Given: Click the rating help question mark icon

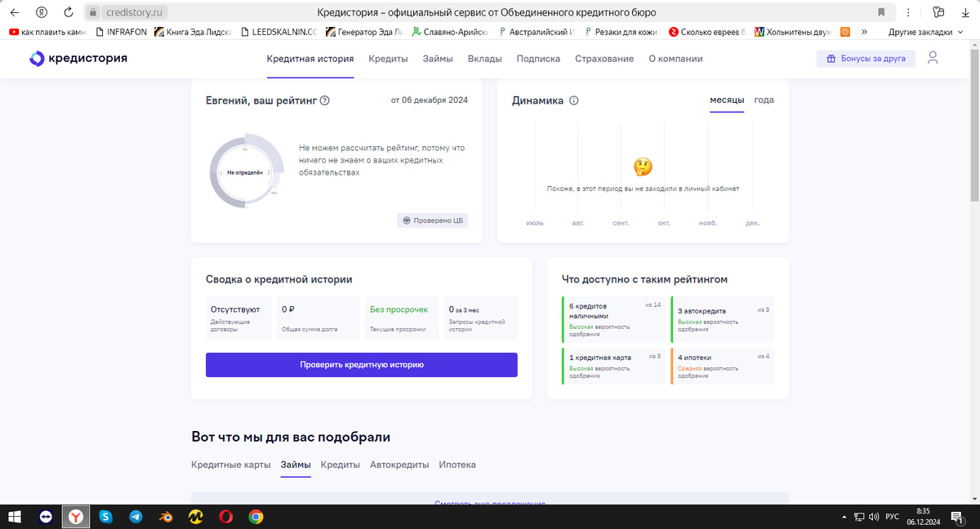Looking at the screenshot, I should click(324, 100).
